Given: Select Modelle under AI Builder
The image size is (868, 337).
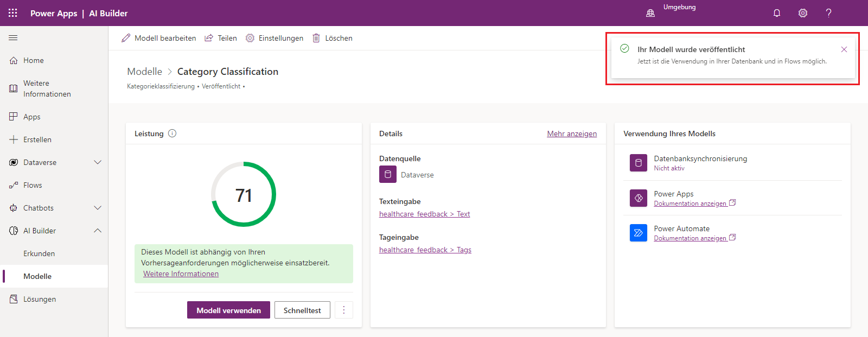Looking at the screenshot, I should coord(54,276).
